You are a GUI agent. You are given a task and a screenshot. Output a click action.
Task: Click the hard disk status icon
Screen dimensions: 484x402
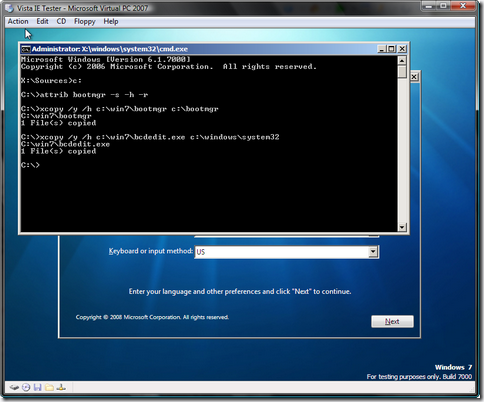pos(14,387)
